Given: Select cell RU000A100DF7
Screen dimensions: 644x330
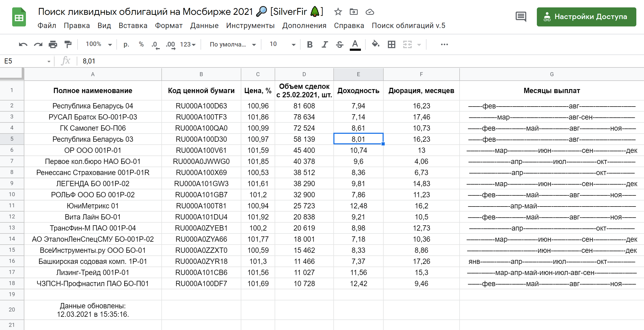Looking at the screenshot, I should click(201, 283).
